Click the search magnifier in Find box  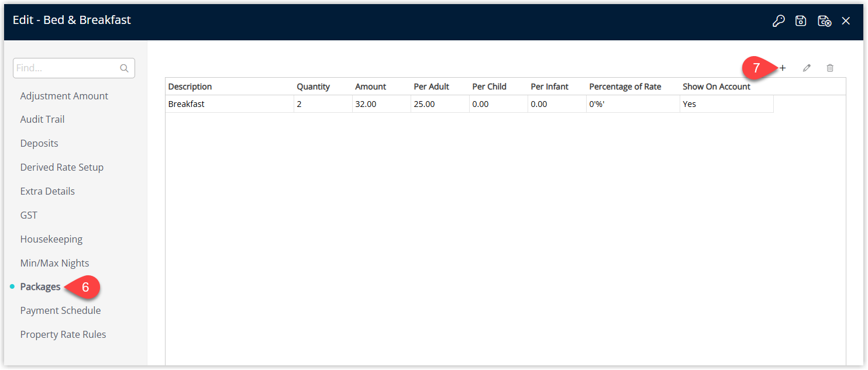pyautogui.click(x=124, y=68)
